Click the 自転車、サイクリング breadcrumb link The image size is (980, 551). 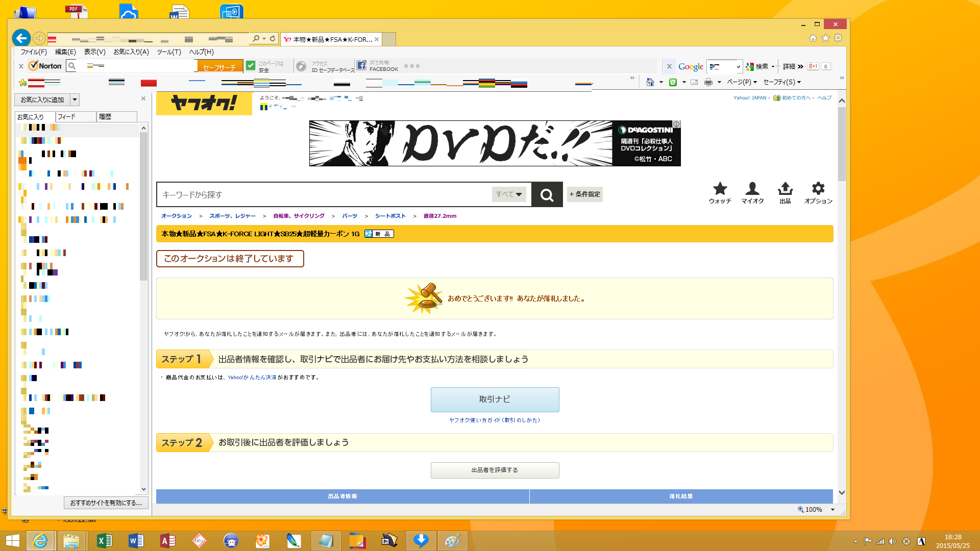pyautogui.click(x=299, y=216)
